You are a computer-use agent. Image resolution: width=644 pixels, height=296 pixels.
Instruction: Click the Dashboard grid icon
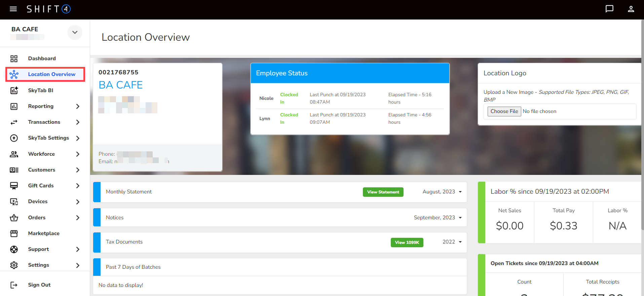pos(14,59)
